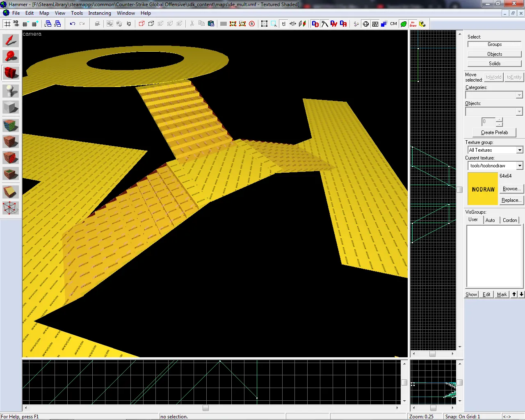Increase the prefab number stepper
525x420 pixels.
point(499,120)
